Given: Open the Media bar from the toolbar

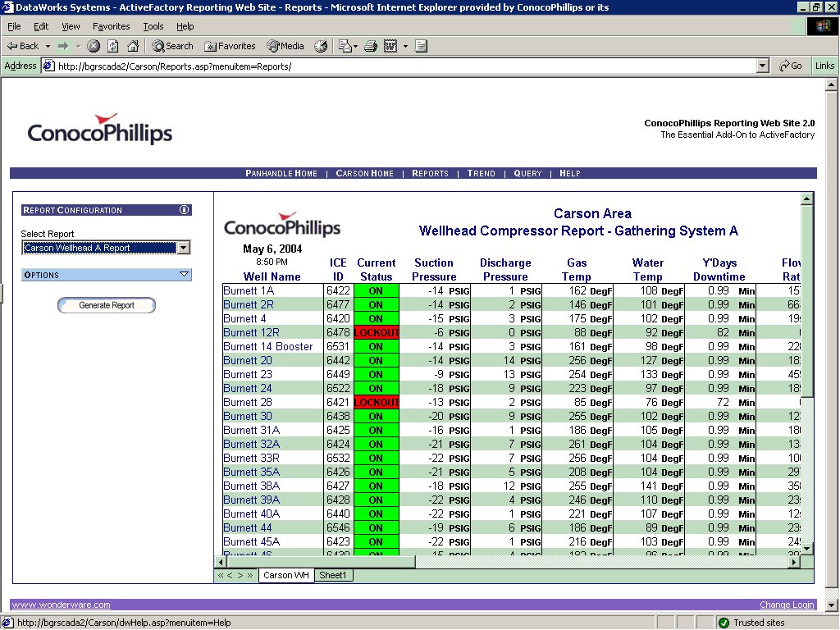Looking at the screenshot, I should coord(285,46).
